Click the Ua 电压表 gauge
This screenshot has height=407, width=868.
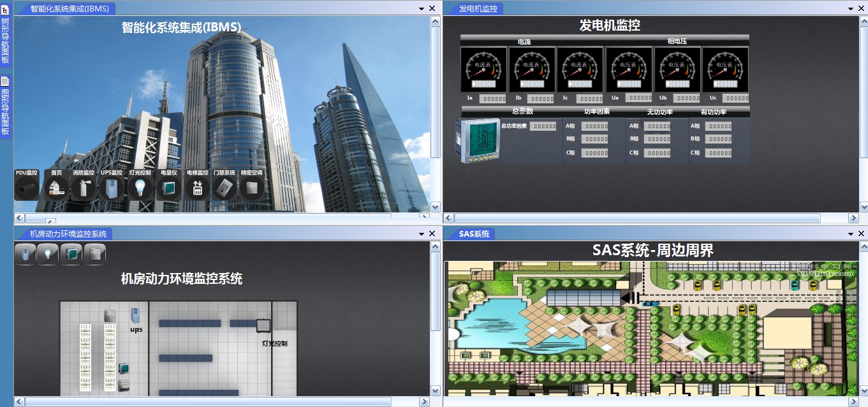[x=628, y=69]
